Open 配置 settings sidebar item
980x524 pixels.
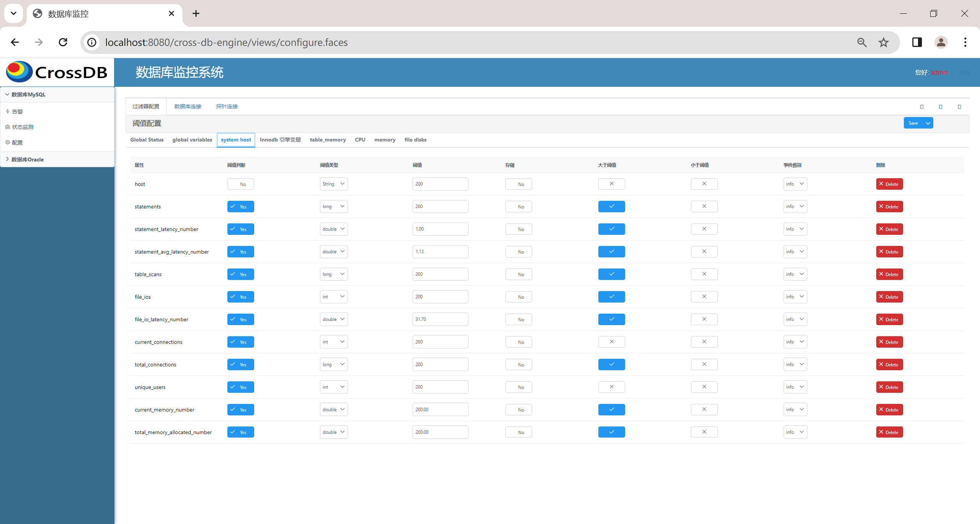[x=17, y=143]
